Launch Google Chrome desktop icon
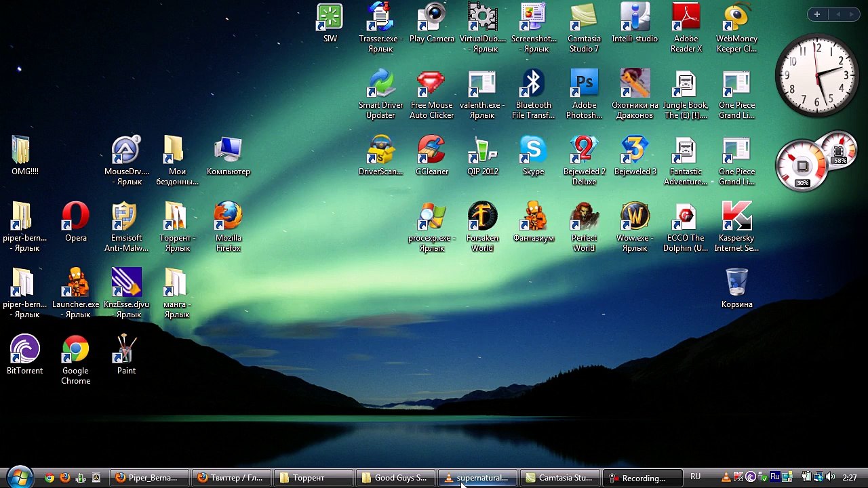 [76, 360]
